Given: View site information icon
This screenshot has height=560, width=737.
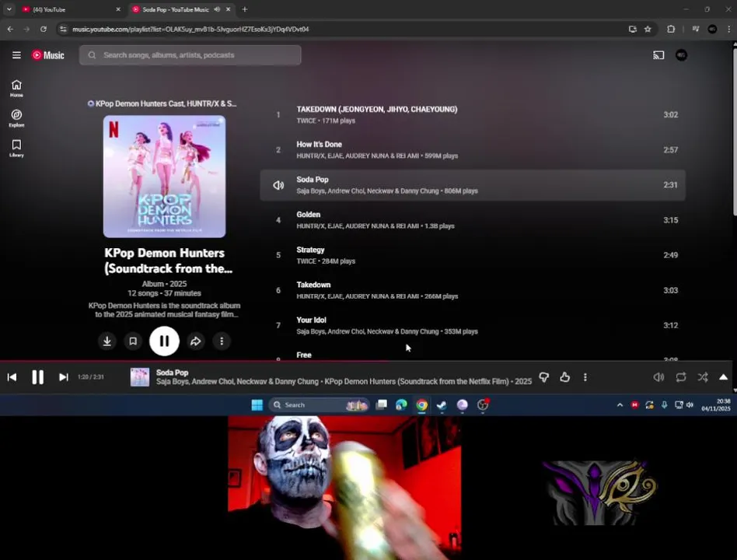Looking at the screenshot, I should tap(63, 29).
